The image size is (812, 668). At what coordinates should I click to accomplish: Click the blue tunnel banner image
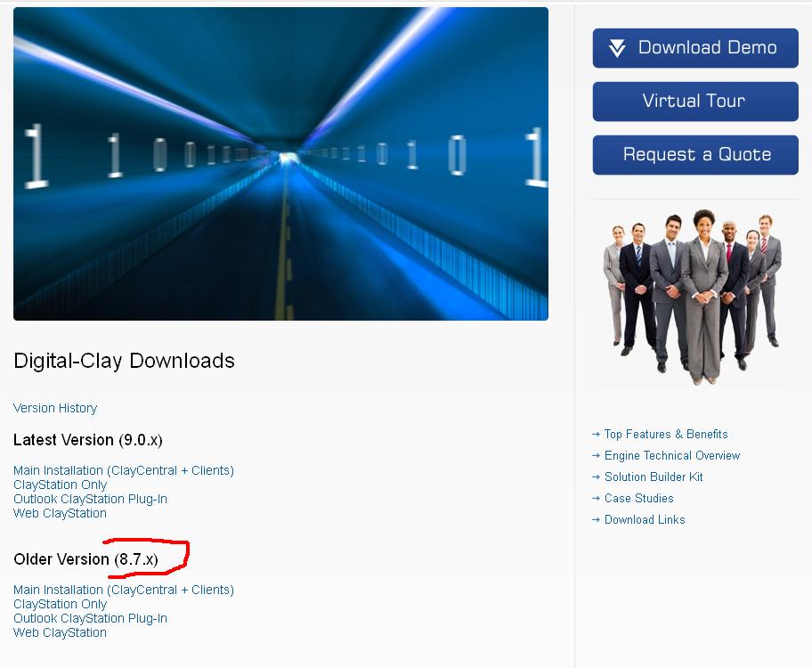click(x=280, y=164)
